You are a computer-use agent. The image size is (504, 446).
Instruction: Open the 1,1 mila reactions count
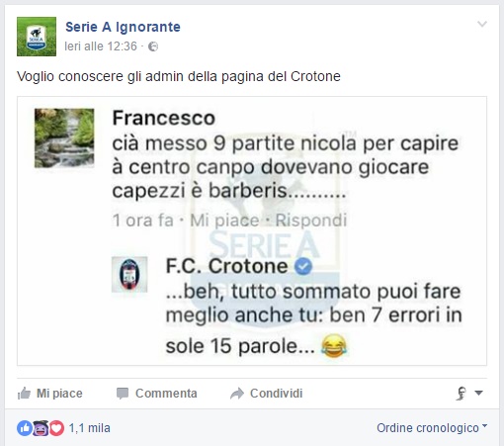click(x=90, y=428)
